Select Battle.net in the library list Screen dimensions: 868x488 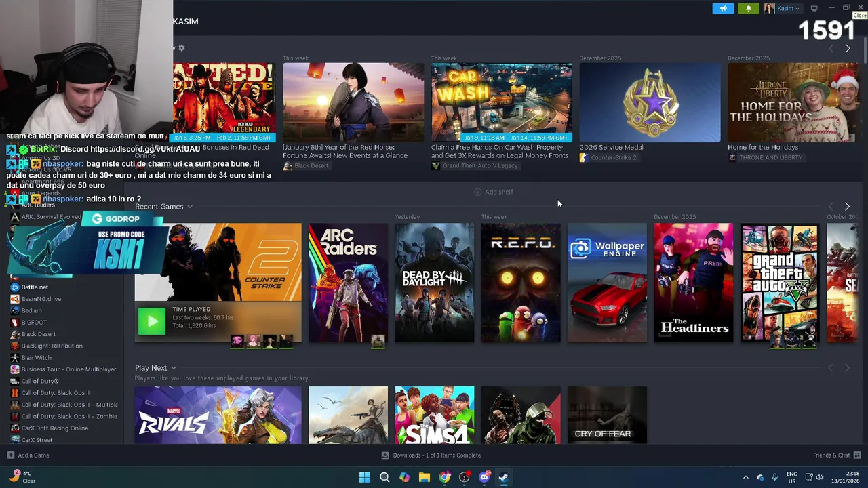(x=35, y=287)
